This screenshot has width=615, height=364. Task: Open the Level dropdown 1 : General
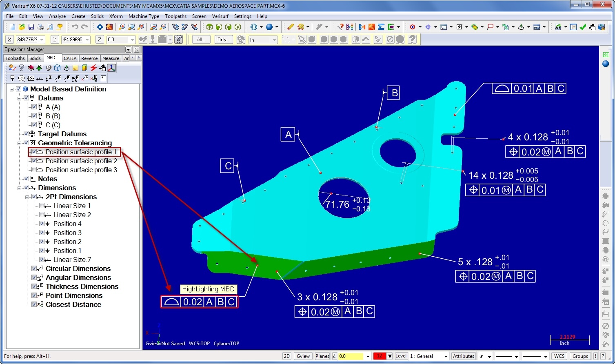click(x=446, y=356)
